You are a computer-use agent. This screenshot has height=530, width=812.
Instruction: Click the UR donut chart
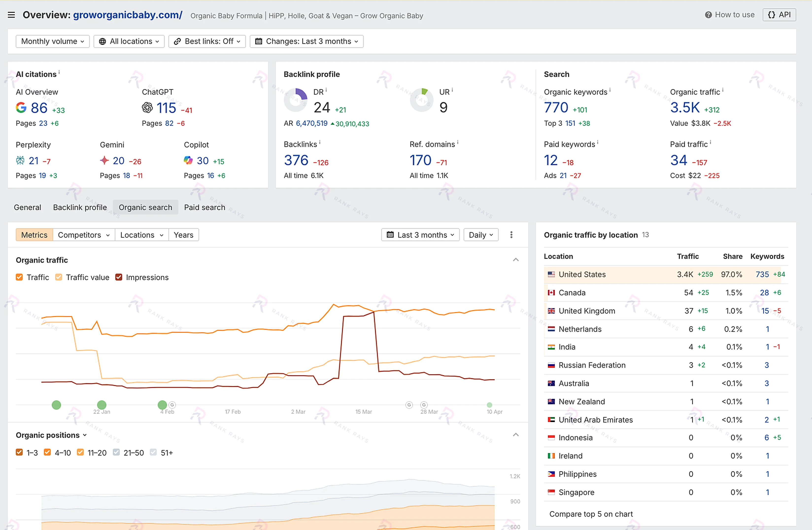(x=421, y=100)
